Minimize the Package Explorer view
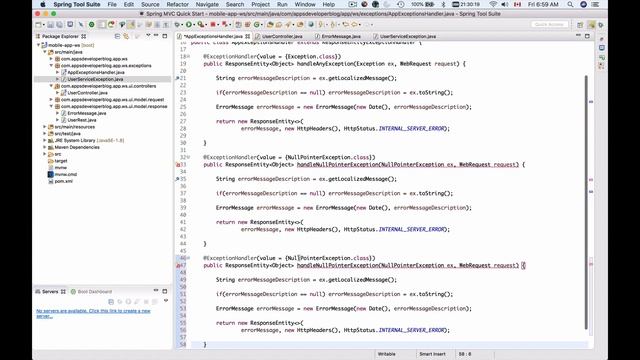This screenshot has height=360, width=640. 156,36
